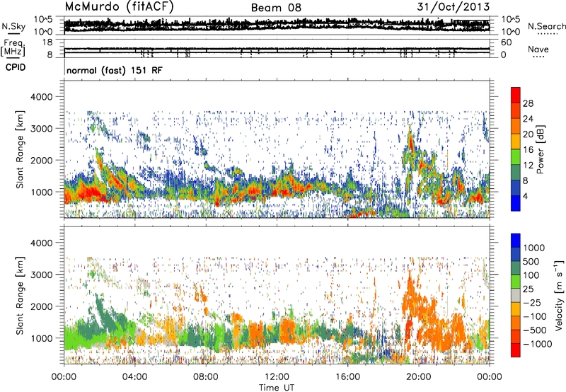Select the '4' label on the power color bar
The image size is (566, 392).
[x=526, y=196]
